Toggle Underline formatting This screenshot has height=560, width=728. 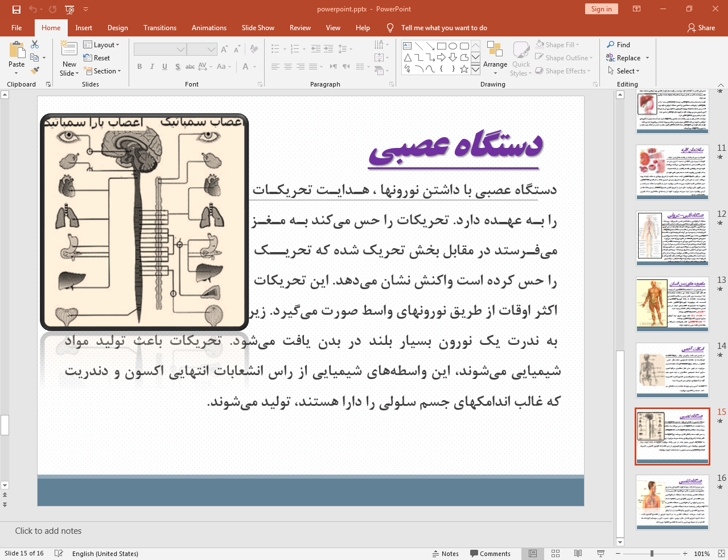(x=164, y=67)
